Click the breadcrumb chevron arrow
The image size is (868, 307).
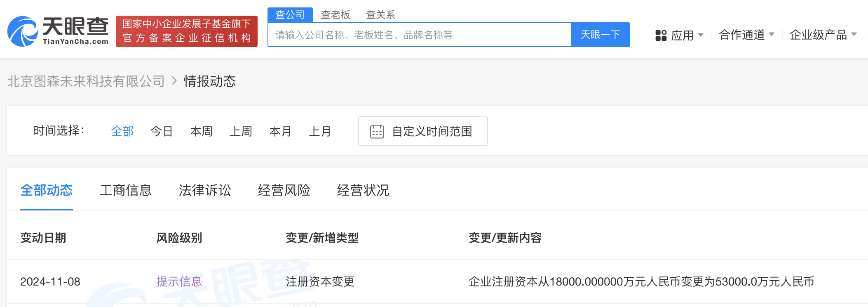pyautogui.click(x=174, y=81)
